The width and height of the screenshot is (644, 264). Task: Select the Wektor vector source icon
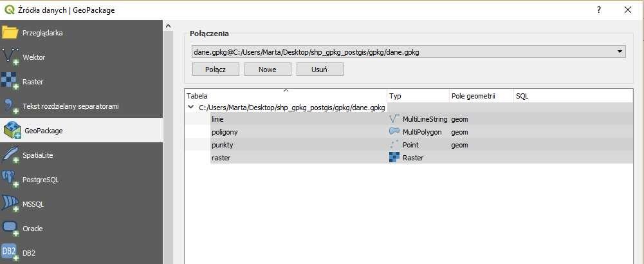11,57
